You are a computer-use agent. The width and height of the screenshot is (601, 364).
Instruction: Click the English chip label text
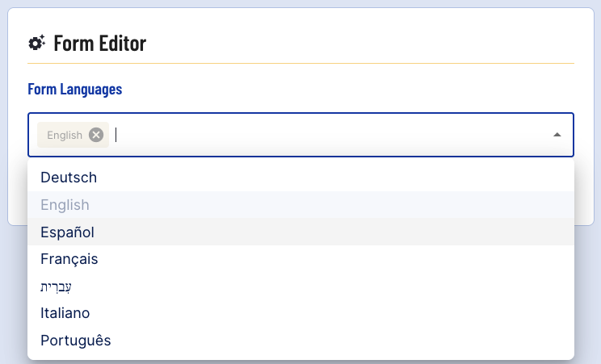tap(65, 135)
